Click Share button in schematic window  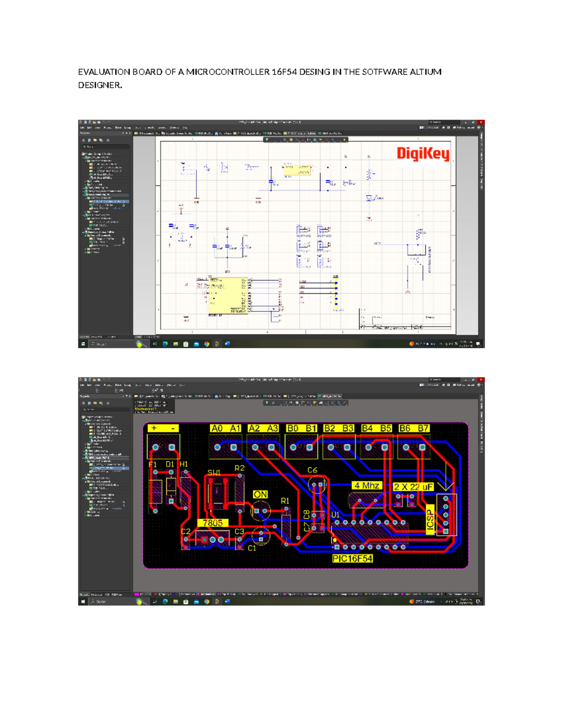click(x=433, y=128)
